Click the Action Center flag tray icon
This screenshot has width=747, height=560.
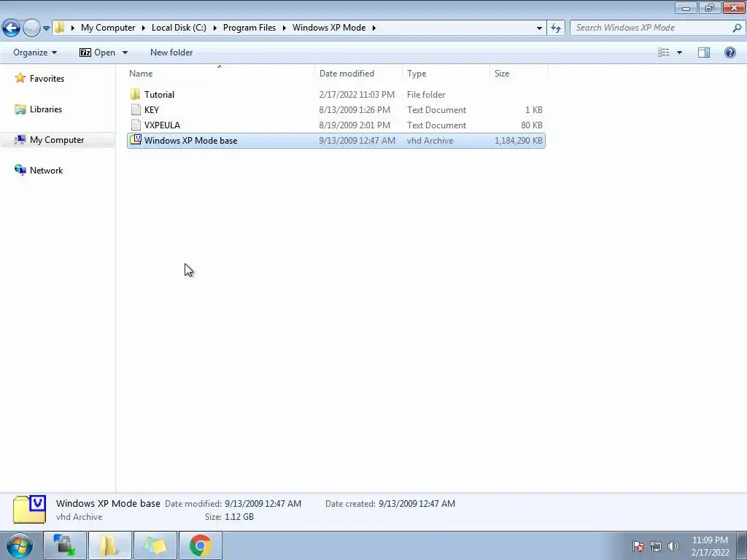[x=638, y=545]
